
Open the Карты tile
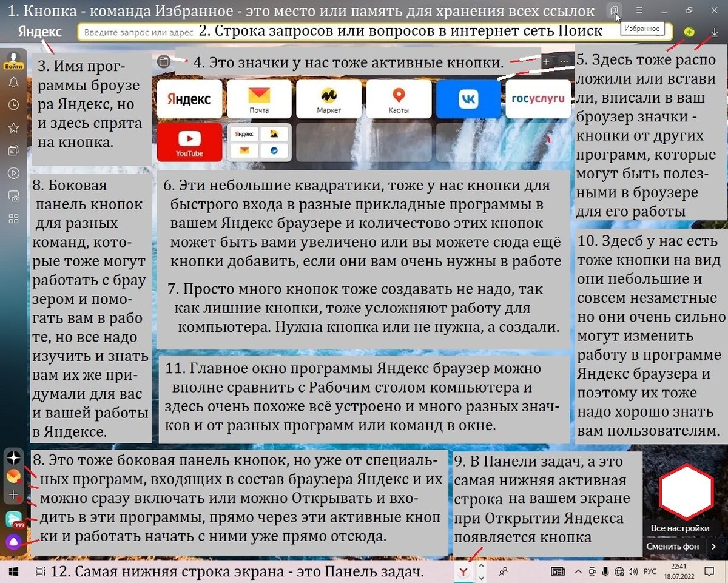tap(399, 99)
